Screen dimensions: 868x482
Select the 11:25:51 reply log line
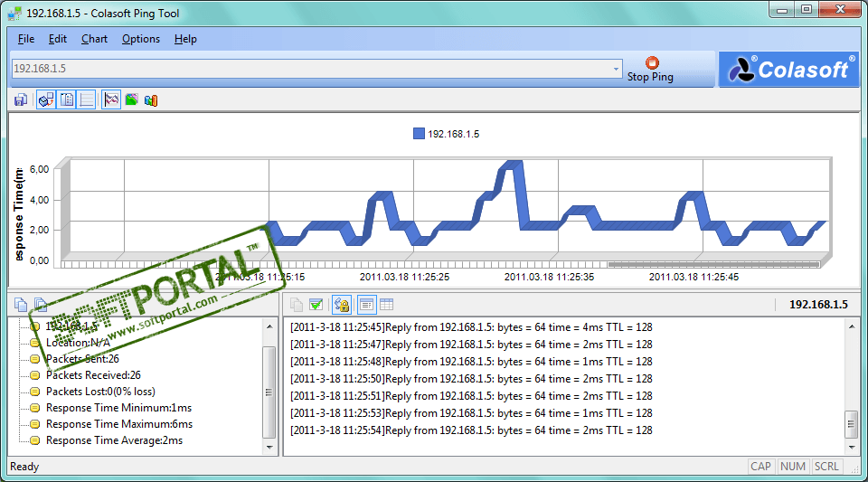(x=471, y=396)
